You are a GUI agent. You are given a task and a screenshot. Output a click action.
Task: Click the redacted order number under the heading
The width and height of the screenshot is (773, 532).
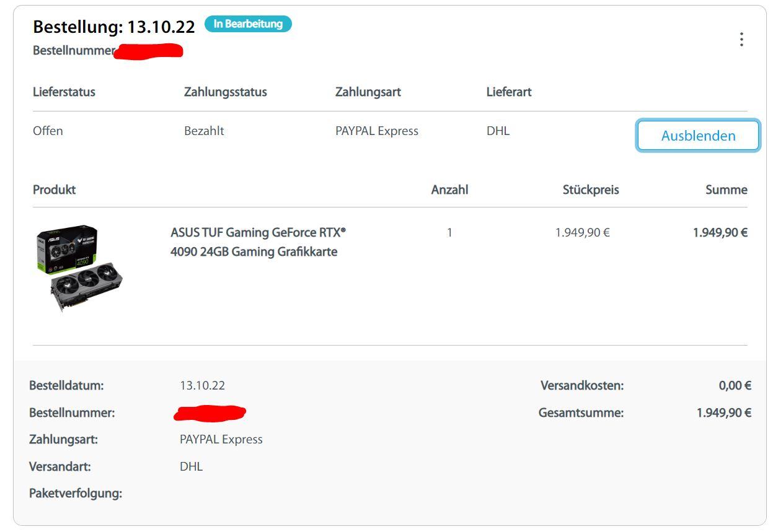[149, 51]
